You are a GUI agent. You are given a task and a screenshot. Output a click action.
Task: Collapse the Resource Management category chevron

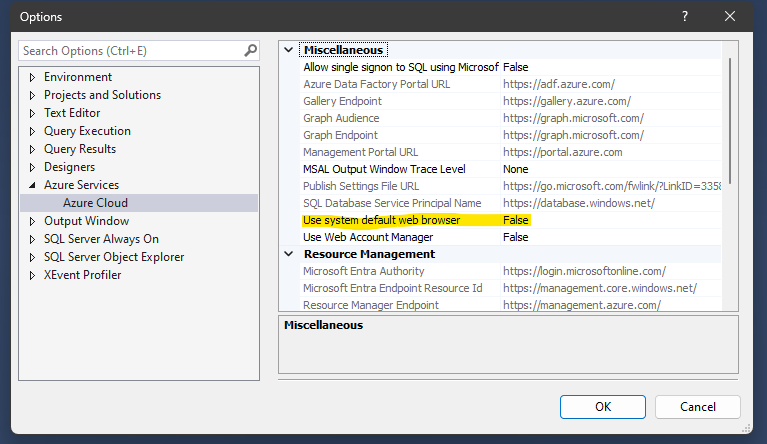(289, 254)
